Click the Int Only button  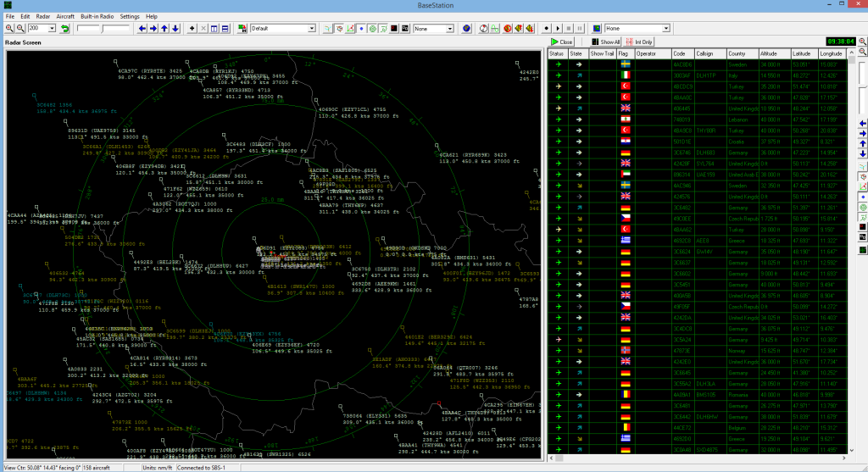(x=639, y=42)
